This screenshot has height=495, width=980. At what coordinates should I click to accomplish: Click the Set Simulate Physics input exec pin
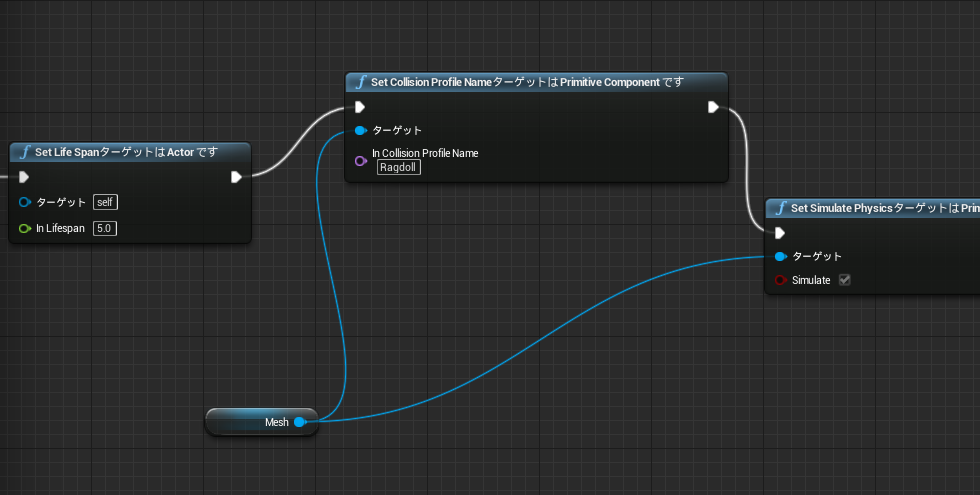[780, 233]
